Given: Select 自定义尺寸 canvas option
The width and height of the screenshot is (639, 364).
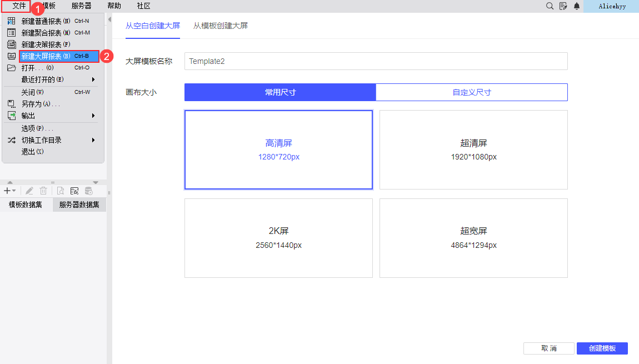Looking at the screenshot, I should [472, 92].
